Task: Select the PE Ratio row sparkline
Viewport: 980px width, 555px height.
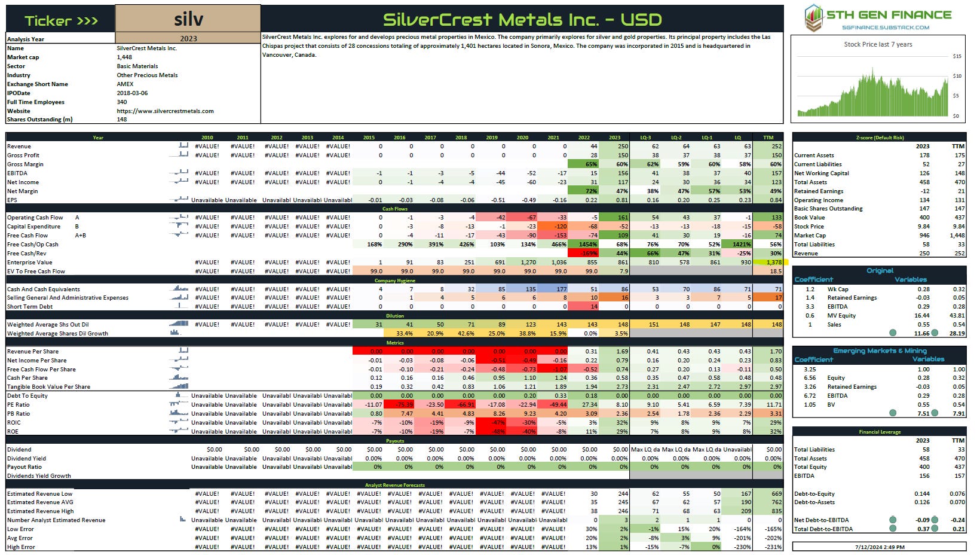Action: coord(180,404)
